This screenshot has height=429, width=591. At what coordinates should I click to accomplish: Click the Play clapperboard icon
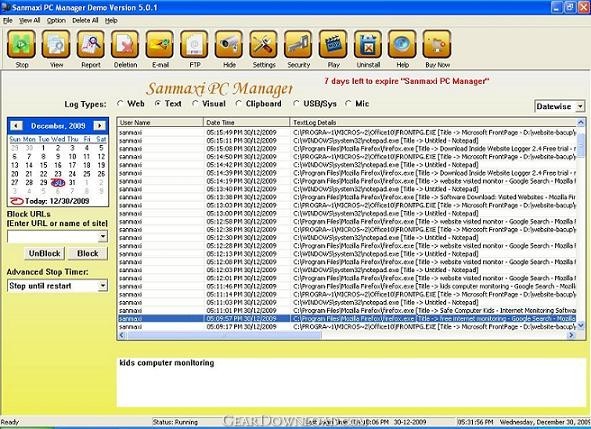[x=333, y=44]
